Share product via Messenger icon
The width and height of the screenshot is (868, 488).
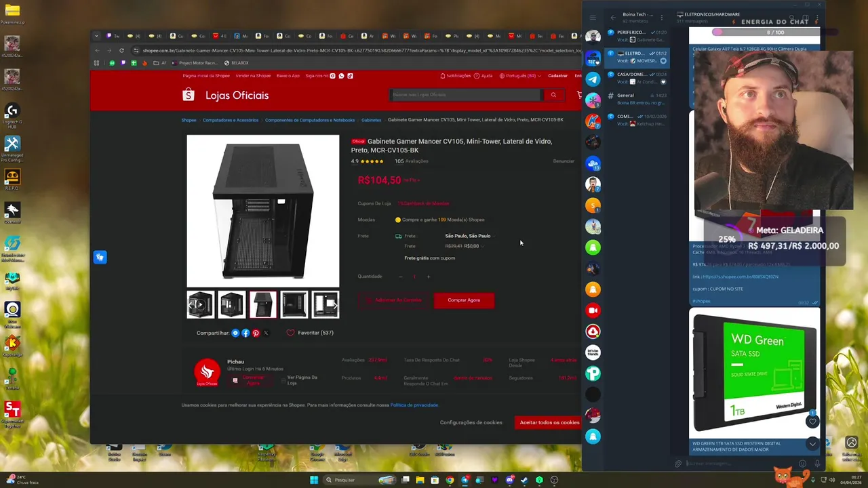(235, 333)
